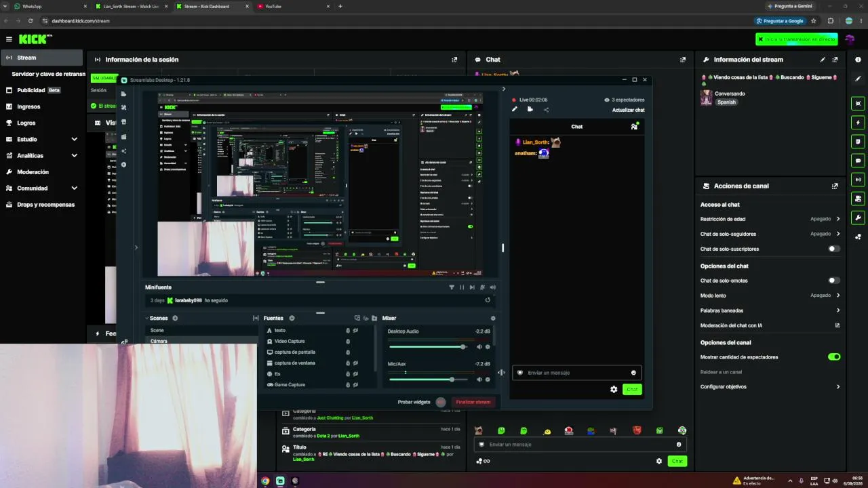Click the wrench icon in right sidebar

(x=859, y=218)
